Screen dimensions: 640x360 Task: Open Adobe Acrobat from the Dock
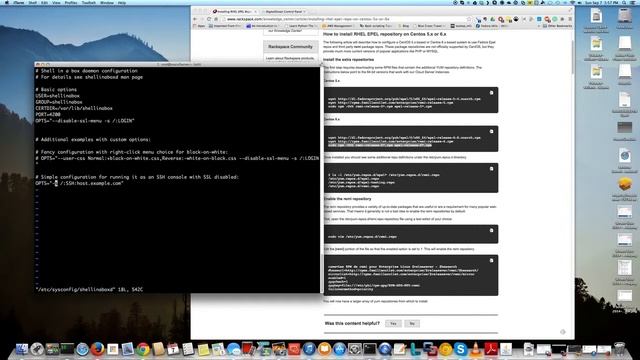pos(491,349)
